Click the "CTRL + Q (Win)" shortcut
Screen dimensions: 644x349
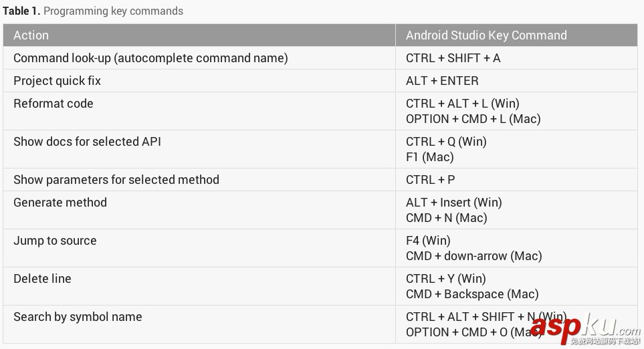click(x=446, y=142)
